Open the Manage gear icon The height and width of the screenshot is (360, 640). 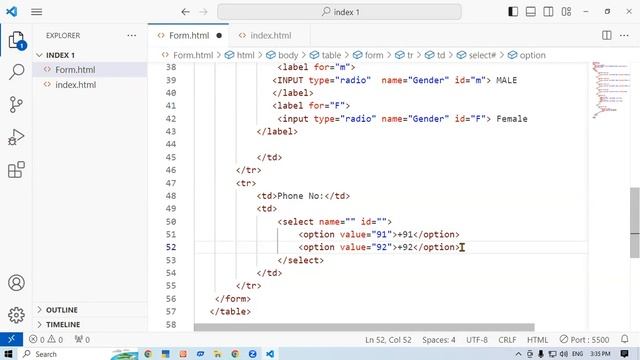pyautogui.click(x=16, y=315)
